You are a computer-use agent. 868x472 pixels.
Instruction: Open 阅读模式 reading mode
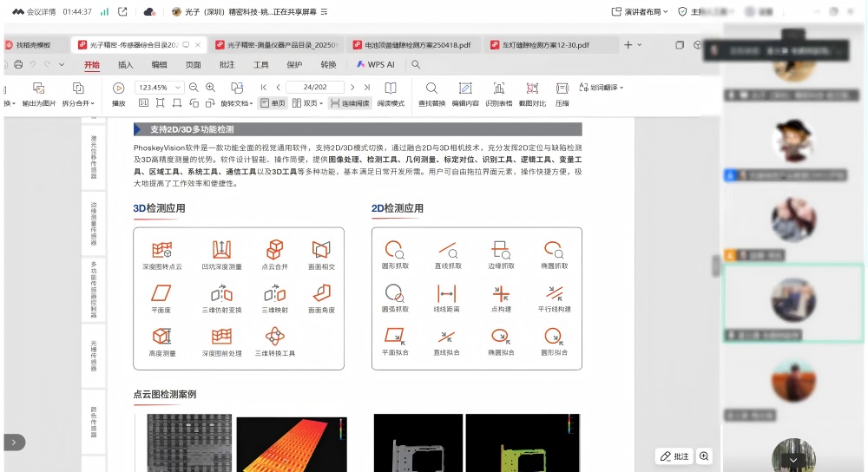pyautogui.click(x=391, y=94)
